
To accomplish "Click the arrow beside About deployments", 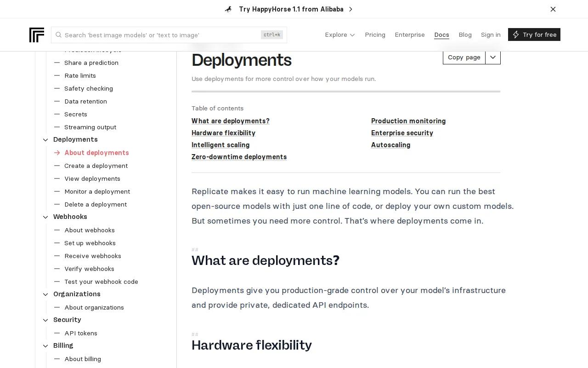I will (x=57, y=153).
